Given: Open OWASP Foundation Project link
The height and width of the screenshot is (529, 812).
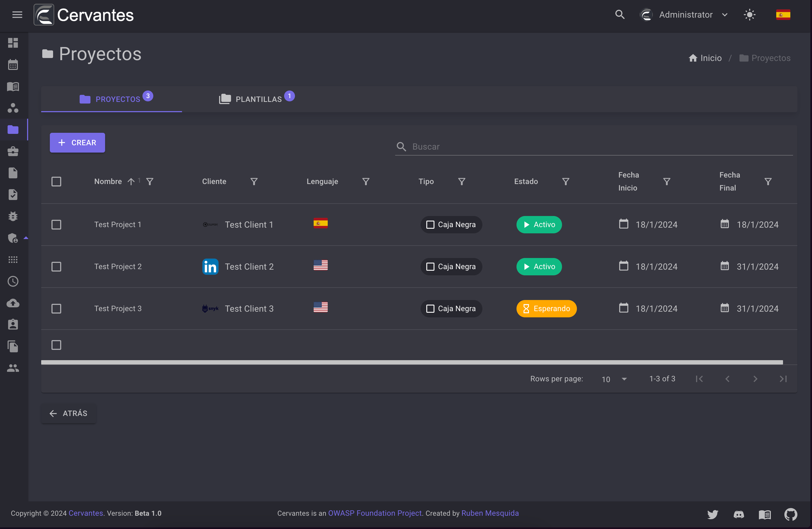Looking at the screenshot, I should coord(375,513).
